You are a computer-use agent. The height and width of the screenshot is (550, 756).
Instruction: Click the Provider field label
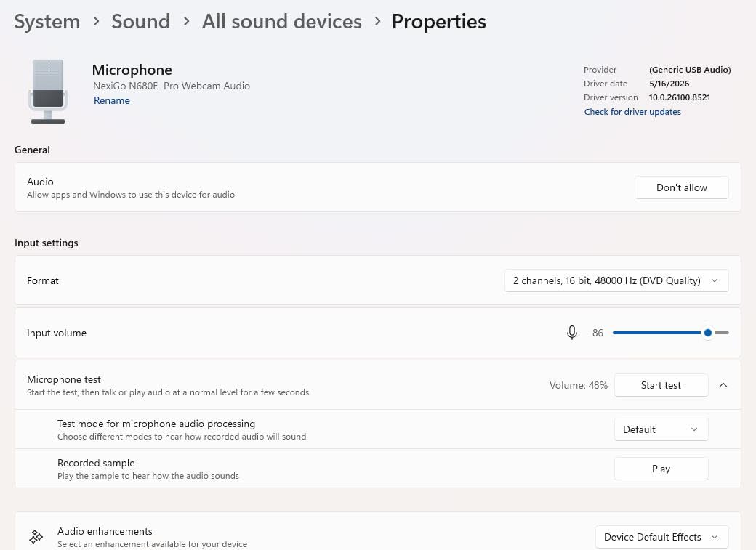pos(600,70)
